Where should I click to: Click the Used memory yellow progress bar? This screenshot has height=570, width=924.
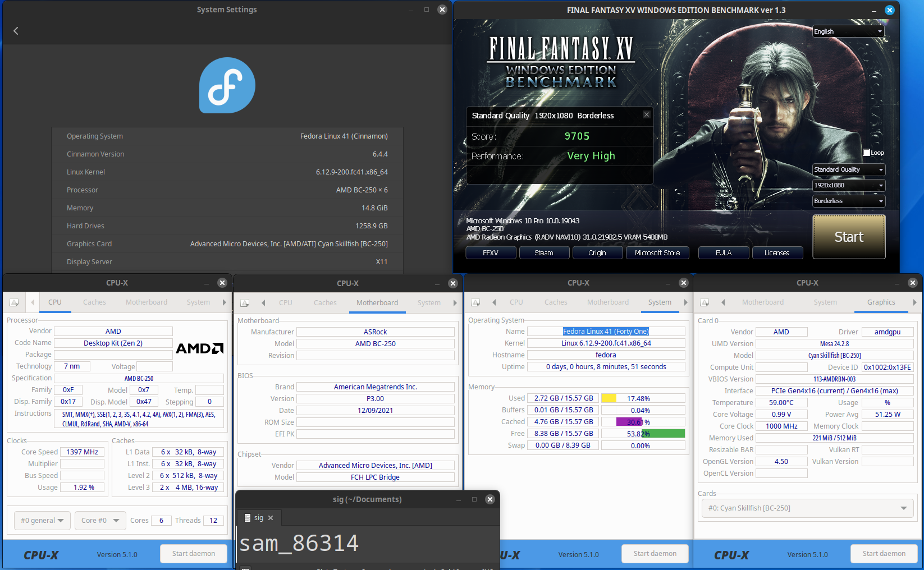[643, 398]
